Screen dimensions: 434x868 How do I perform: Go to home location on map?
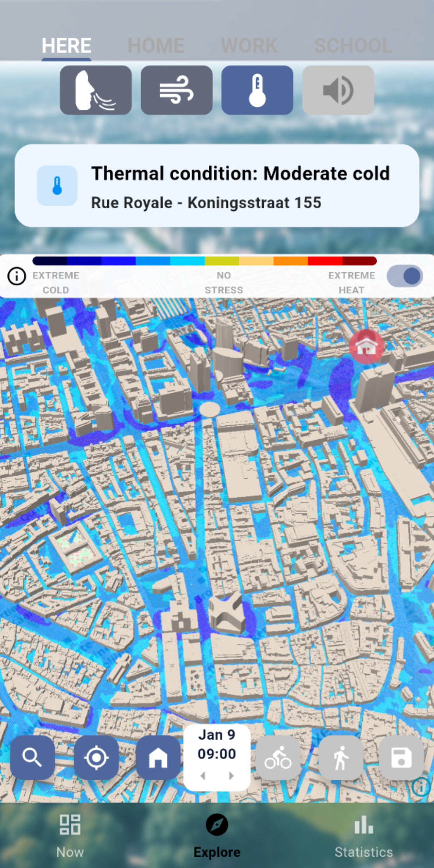coord(158,758)
